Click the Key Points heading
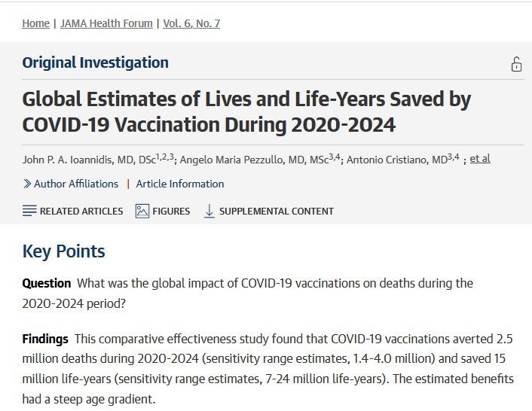Image resolution: width=532 pixels, height=411 pixels. [x=63, y=251]
